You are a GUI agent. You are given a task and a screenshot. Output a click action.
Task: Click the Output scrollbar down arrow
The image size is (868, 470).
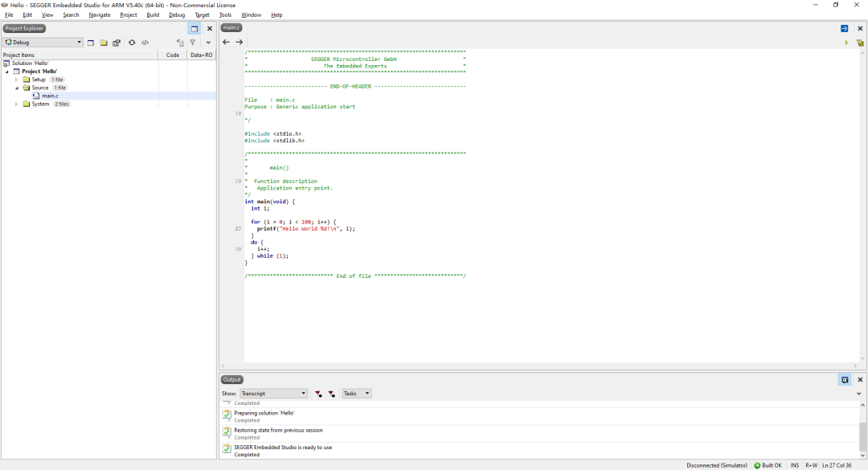coord(862,455)
